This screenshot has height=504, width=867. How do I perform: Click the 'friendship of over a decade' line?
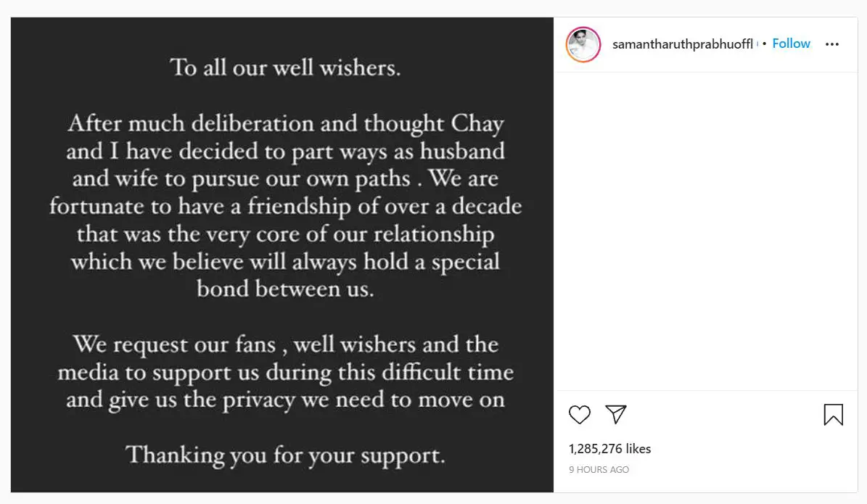pyautogui.click(x=285, y=206)
